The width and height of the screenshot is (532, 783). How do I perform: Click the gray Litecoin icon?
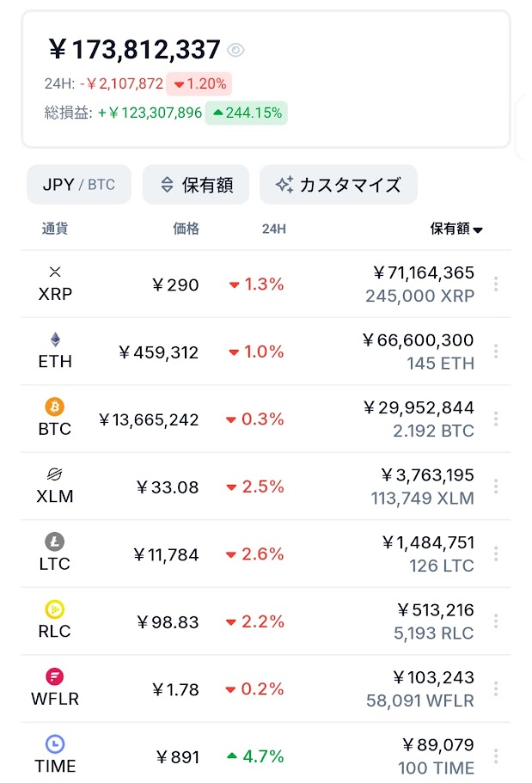click(55, 541)
